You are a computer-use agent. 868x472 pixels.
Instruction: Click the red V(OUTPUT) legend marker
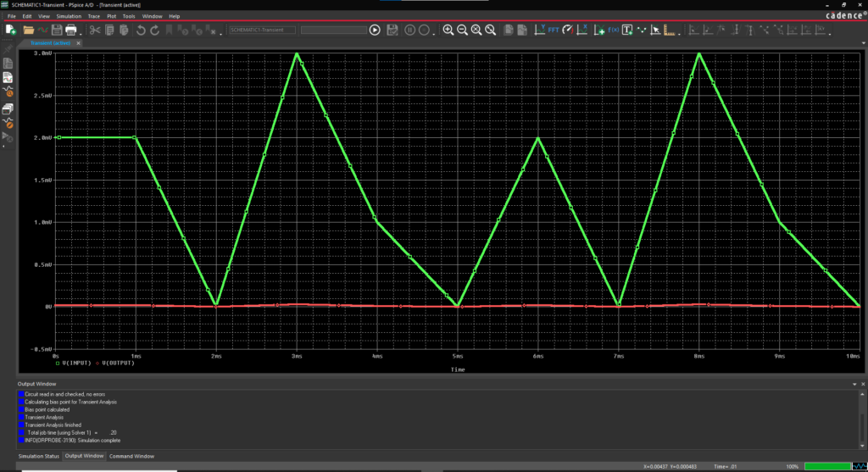click(x=97, y=363)
